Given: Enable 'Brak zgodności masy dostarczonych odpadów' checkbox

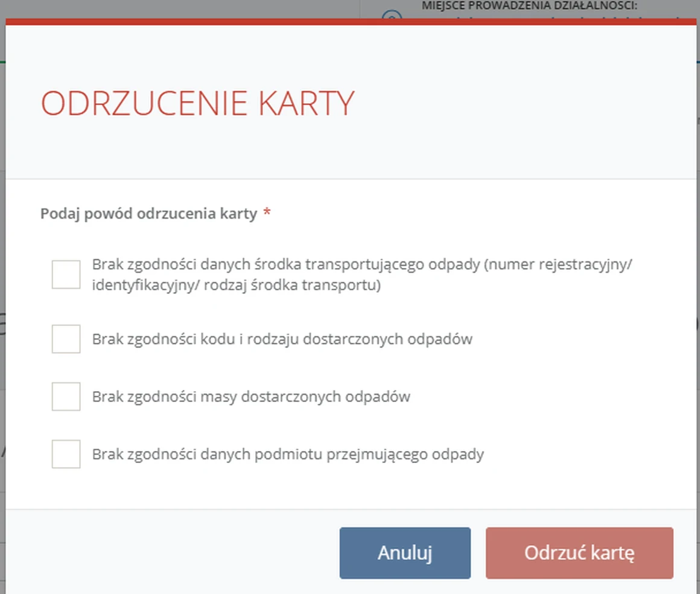Looking at the screenshot, I should [x=66, y=396].
